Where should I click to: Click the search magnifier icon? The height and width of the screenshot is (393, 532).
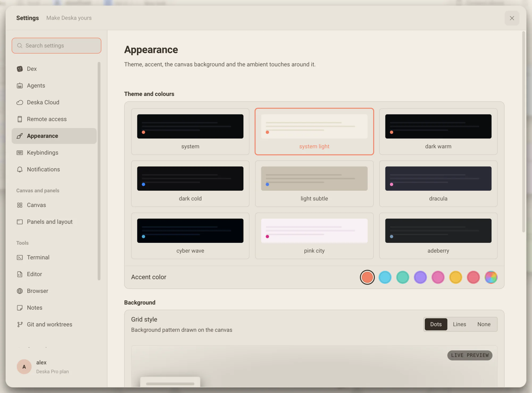click(x=20, y=46)
